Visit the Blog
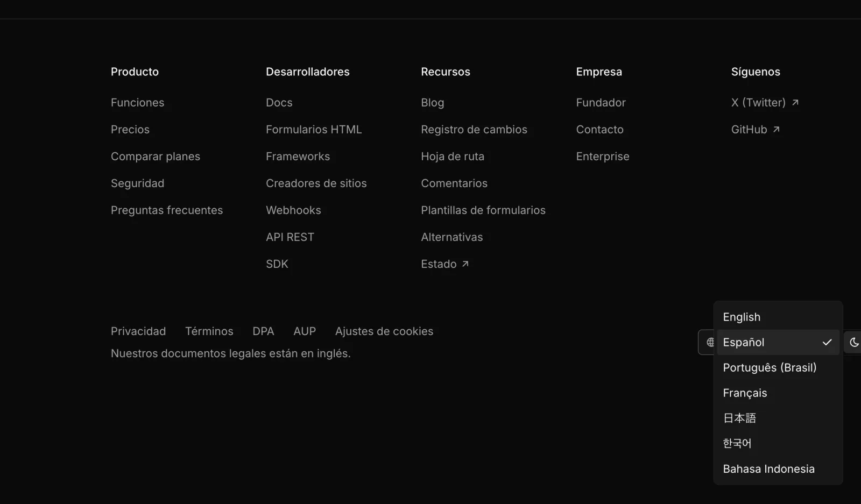This screenshot has width=861, height=504. [x=433, y=102]
